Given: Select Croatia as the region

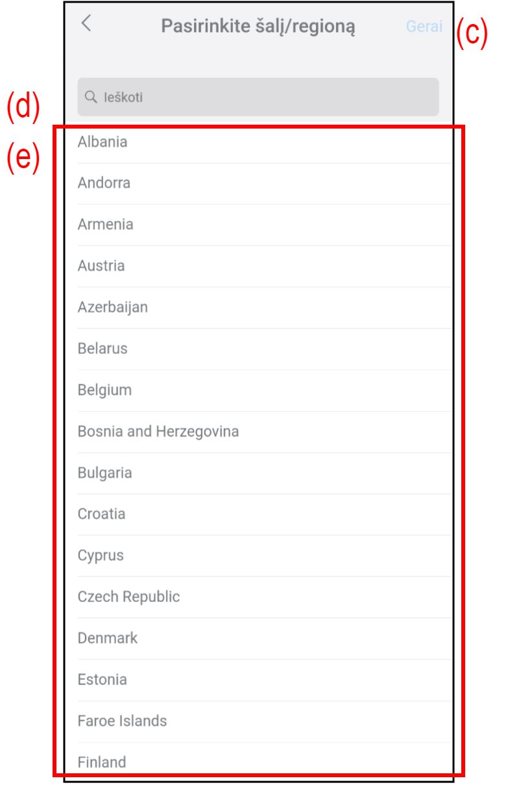Looking at the screenshot, I should pyautogui.click(x=101, y=514).
